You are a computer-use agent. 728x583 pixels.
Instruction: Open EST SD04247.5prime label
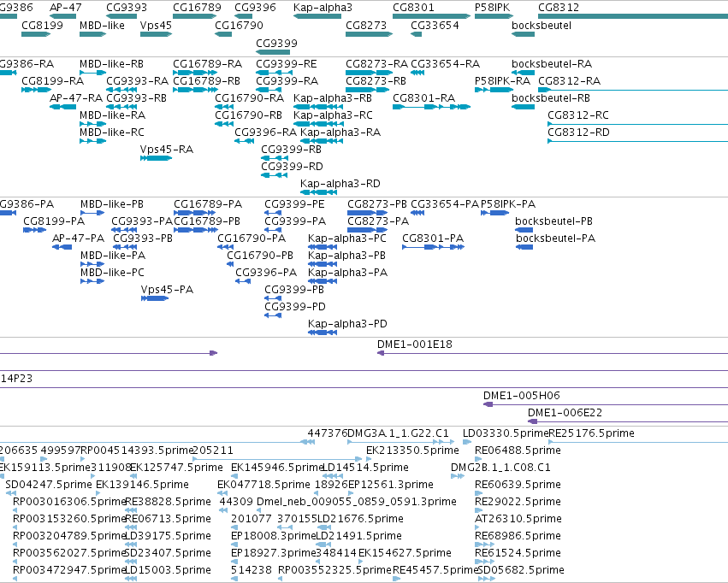point(49,484)
